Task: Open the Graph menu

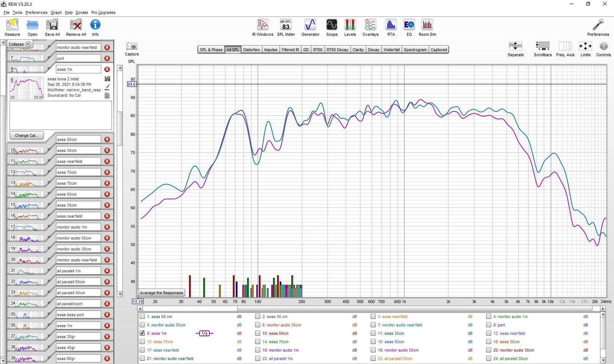Action: 56,13
